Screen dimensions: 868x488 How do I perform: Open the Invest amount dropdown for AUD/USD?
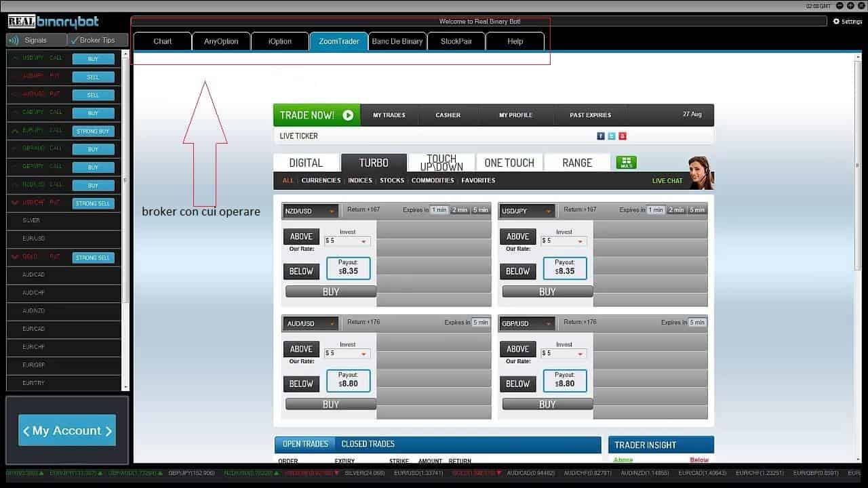347,353
